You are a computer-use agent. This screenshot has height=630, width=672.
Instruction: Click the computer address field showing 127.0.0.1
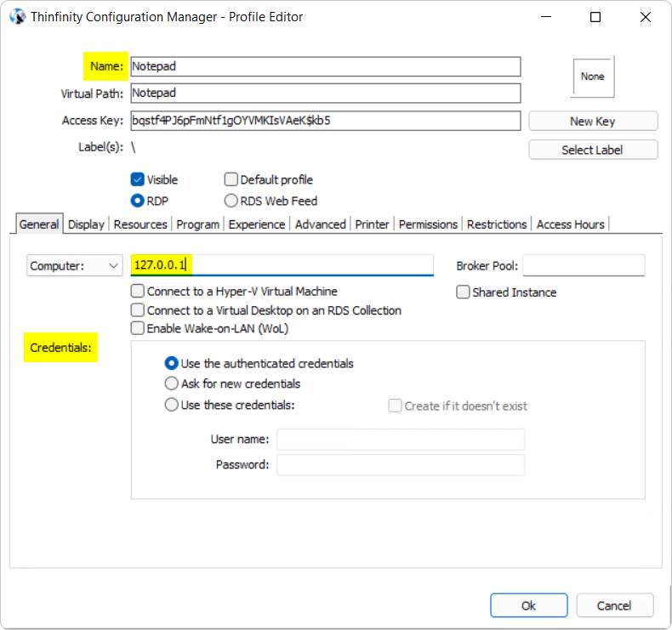[282, 265]
